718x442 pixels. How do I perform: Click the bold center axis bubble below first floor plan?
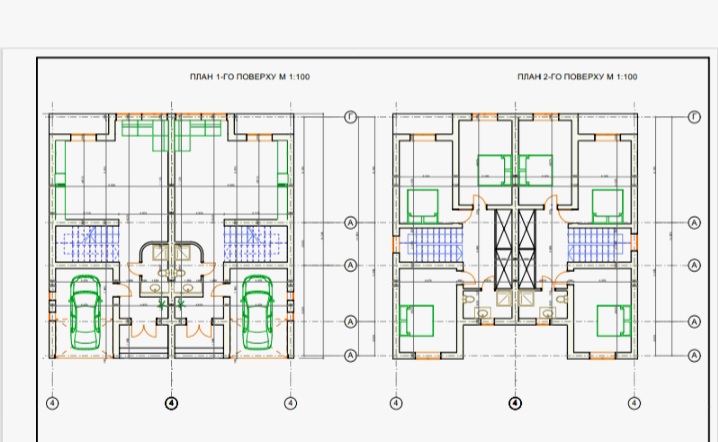(x=171, y=403)
